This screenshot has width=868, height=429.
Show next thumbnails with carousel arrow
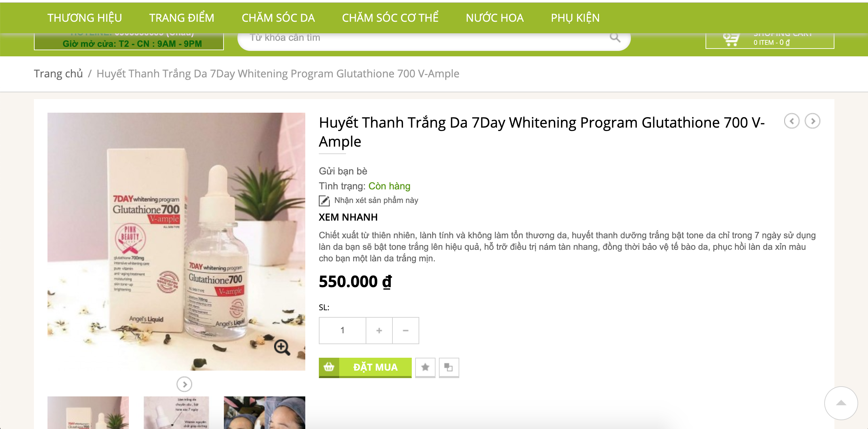coord(184,384)
